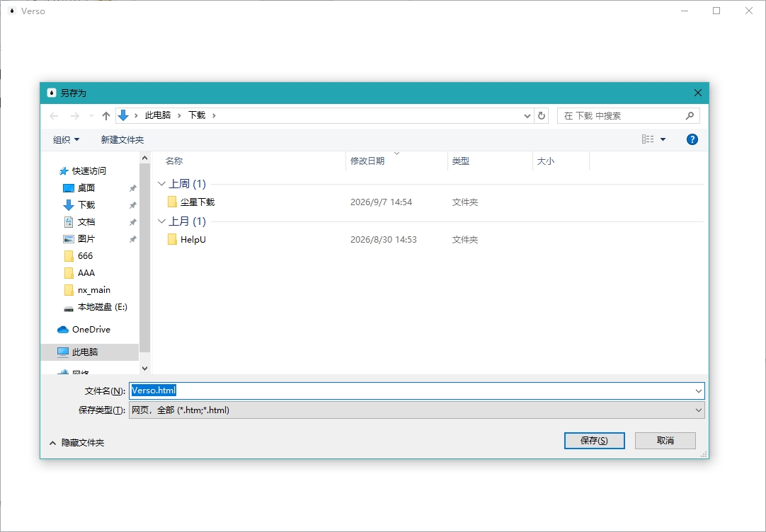
Task: Click date 2026/8/30 14:53
Action: 384,240
